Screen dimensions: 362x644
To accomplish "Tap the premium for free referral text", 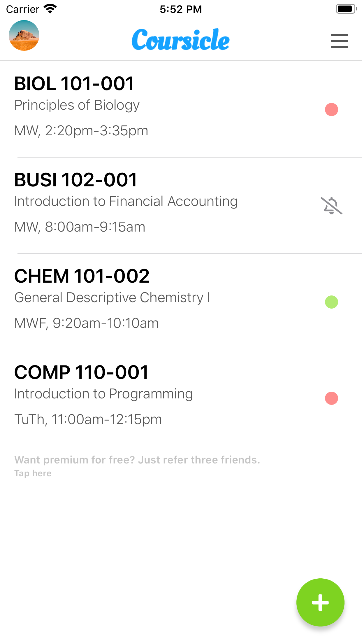I will point(137,460).
